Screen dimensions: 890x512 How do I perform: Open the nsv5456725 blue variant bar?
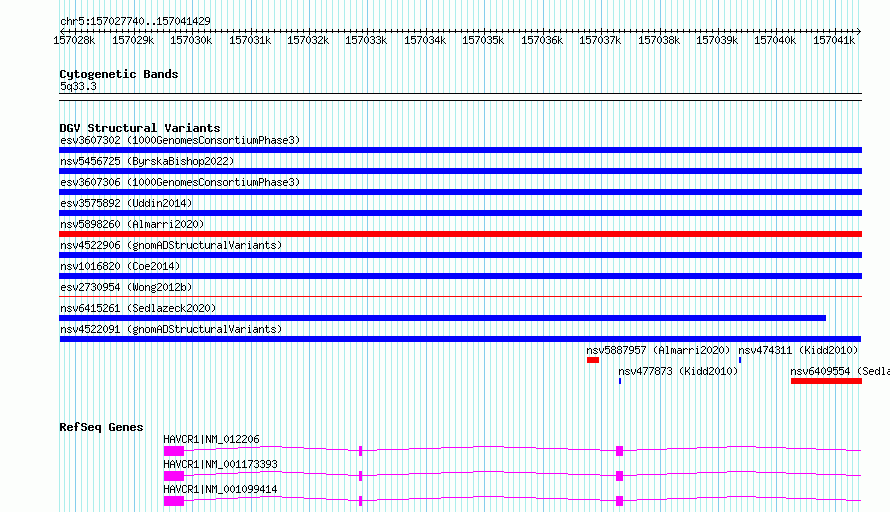click(460, 171)
